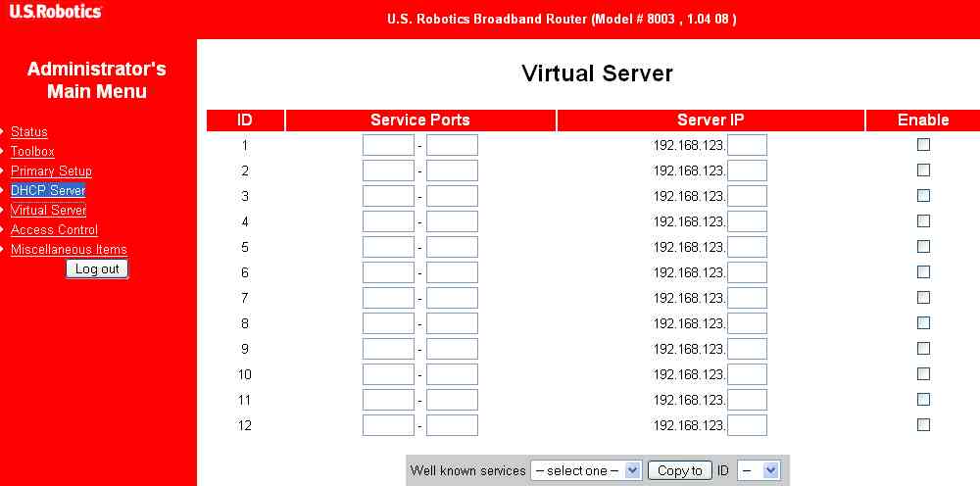
Task: Enable virtual server ID 5
Action: pyautogui.click(x=923, y=247)
